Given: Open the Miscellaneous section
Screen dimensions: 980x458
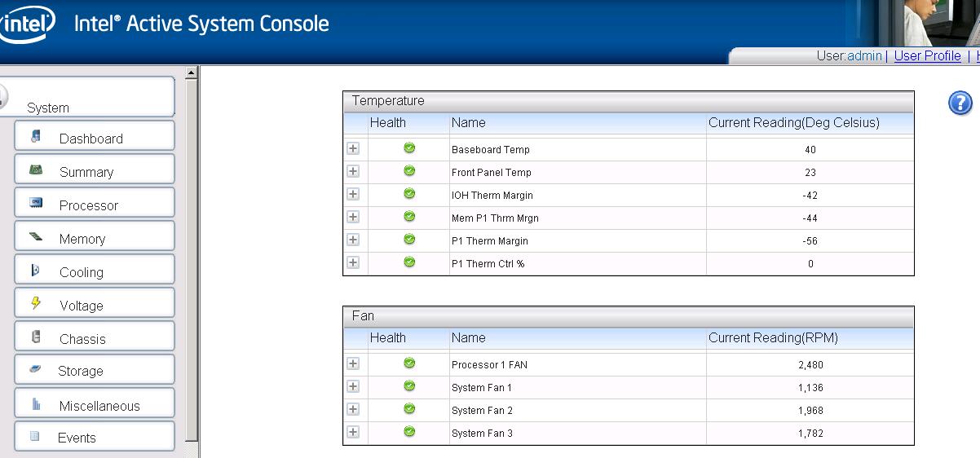Looking at the screenshot, I should [95, 403].
